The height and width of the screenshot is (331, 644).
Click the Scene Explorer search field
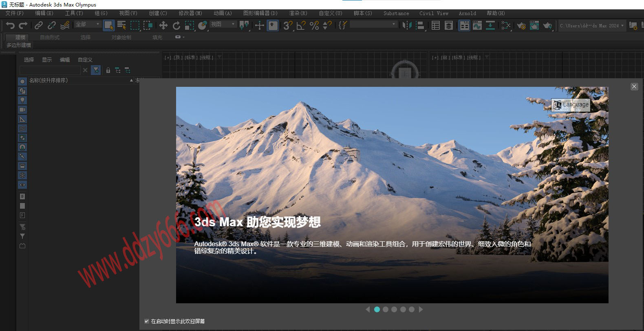point(50,70)
